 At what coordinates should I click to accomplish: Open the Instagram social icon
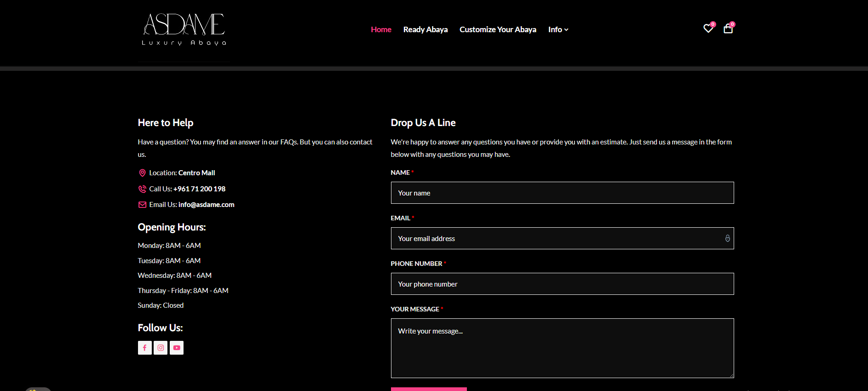[x=161, y=348]
